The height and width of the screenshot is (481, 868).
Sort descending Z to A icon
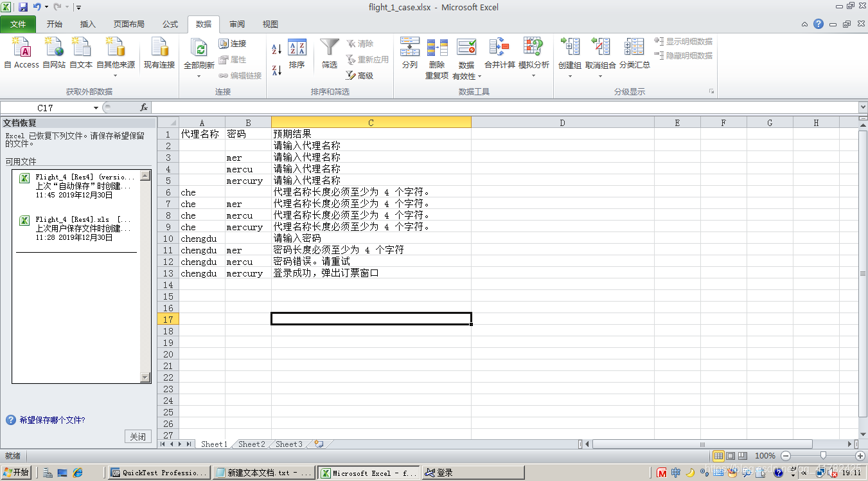click(277, 69)
